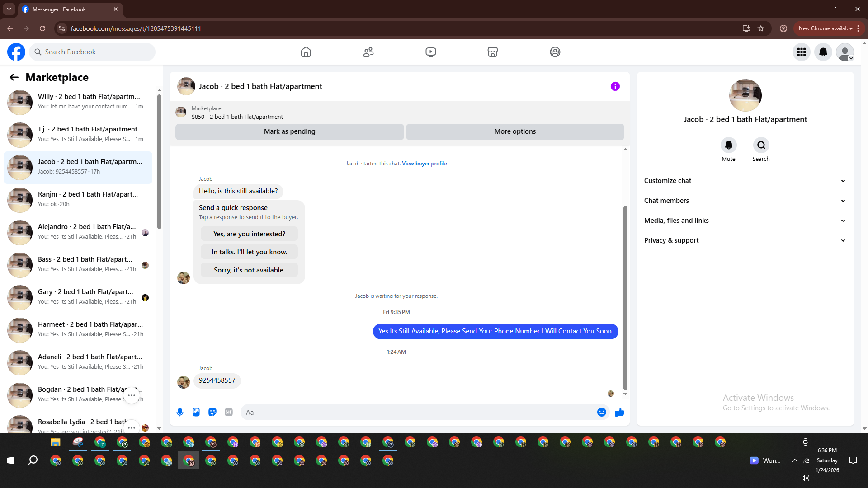Viewport: 868px width, 488px height.
Task: Send a thumbs-up like
Action: [620, 412]
